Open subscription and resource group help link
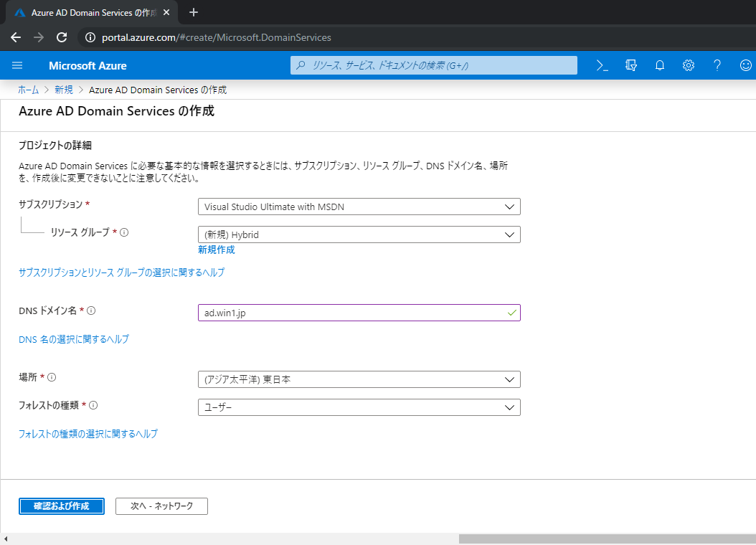The image size is (756, 545). coord(121,272)
